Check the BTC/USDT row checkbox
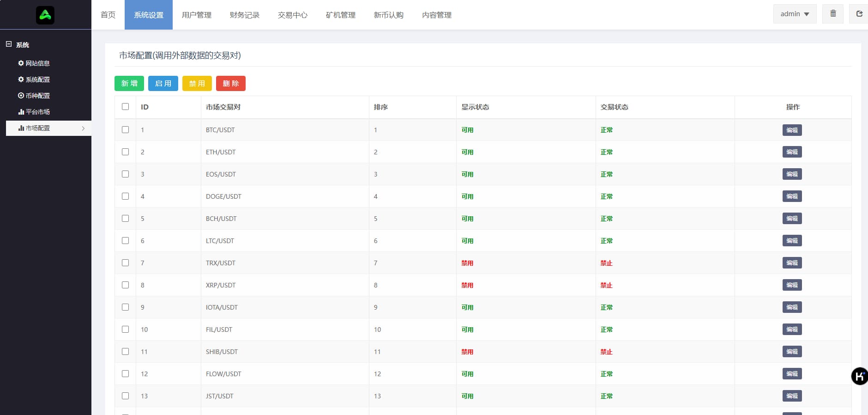The image size is (868, 415). coord(125,130)
